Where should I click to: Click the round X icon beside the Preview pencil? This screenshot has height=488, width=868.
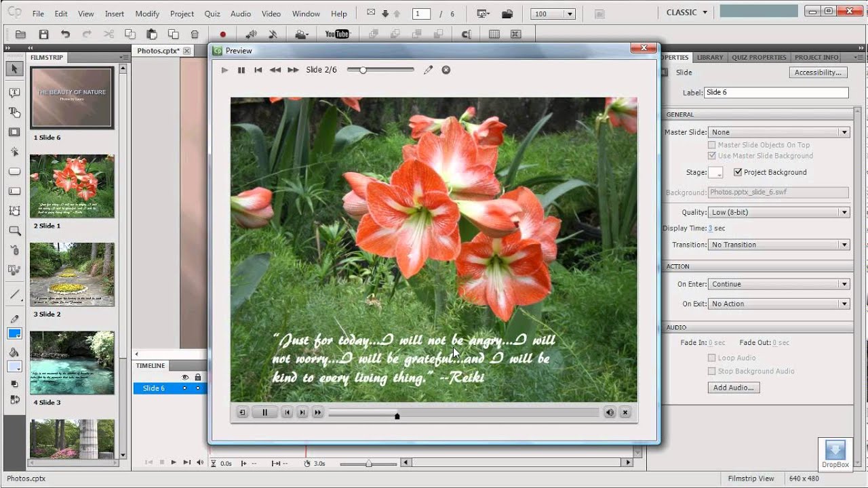pos(446,70)
